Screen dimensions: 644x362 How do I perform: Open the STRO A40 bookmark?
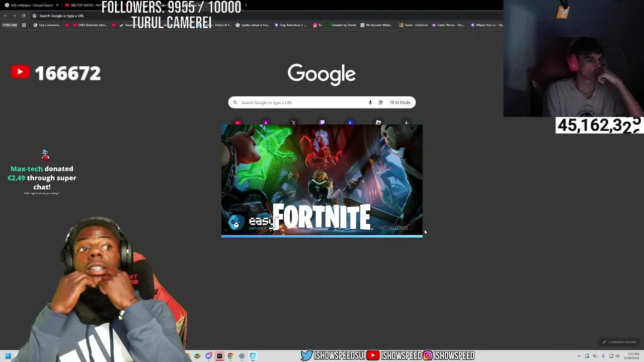pos(10,25)
